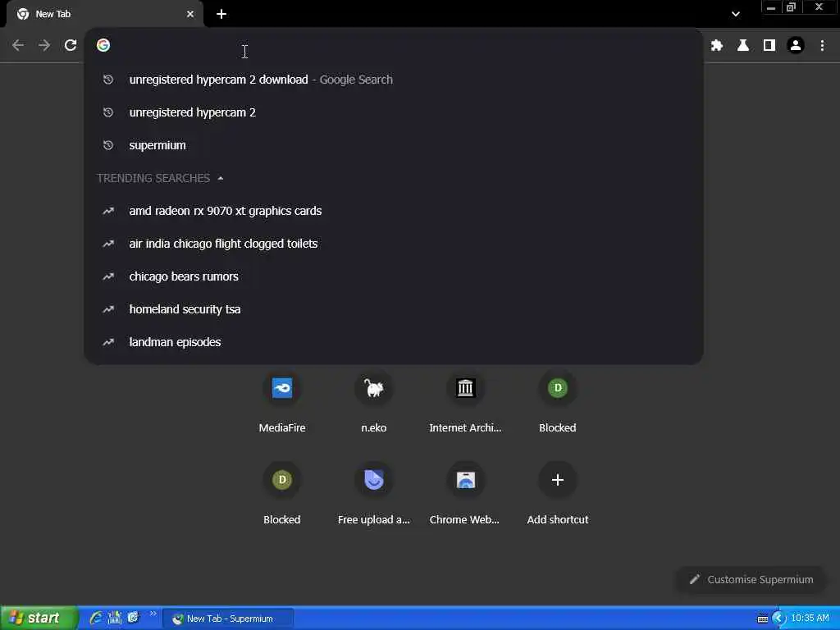
Task: Click the Google icon in address bar
Action: (x=103, y=46)
